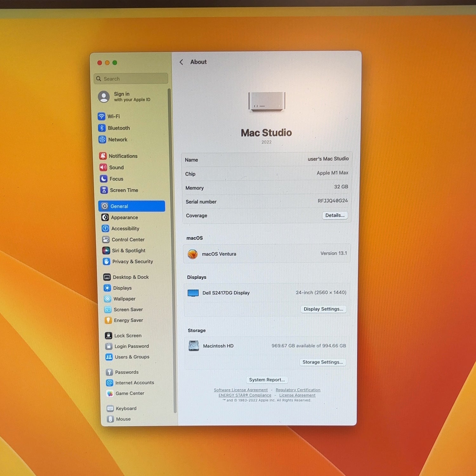Click the serial number RFJJQ40G24
Screen dimensions: 476x476
pyautogui.click(x=333, y=201)
